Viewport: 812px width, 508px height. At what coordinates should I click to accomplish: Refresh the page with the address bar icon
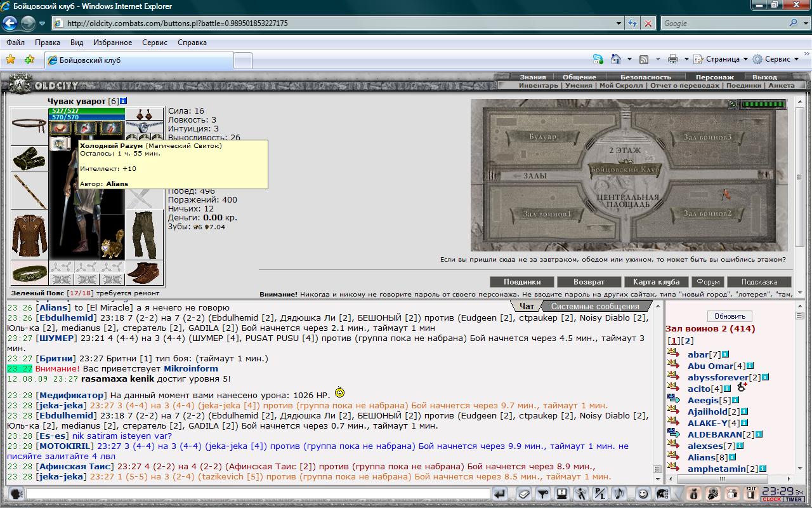coord(632,23)
